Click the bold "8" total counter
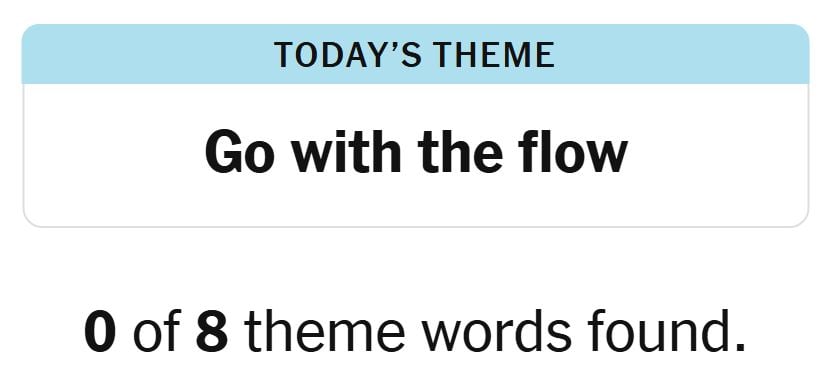This screenshot has height=390, width=826. pyautogui.click(x=212, y=332)
